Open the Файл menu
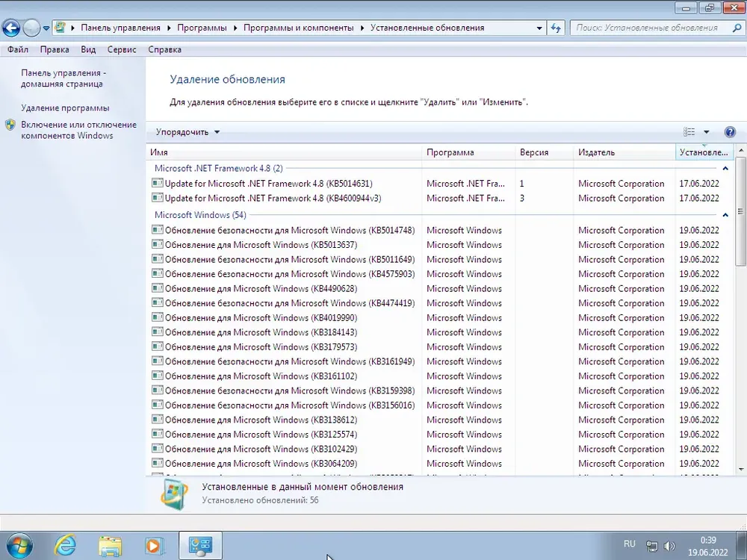The image size is (747, 560). [18, 49]
